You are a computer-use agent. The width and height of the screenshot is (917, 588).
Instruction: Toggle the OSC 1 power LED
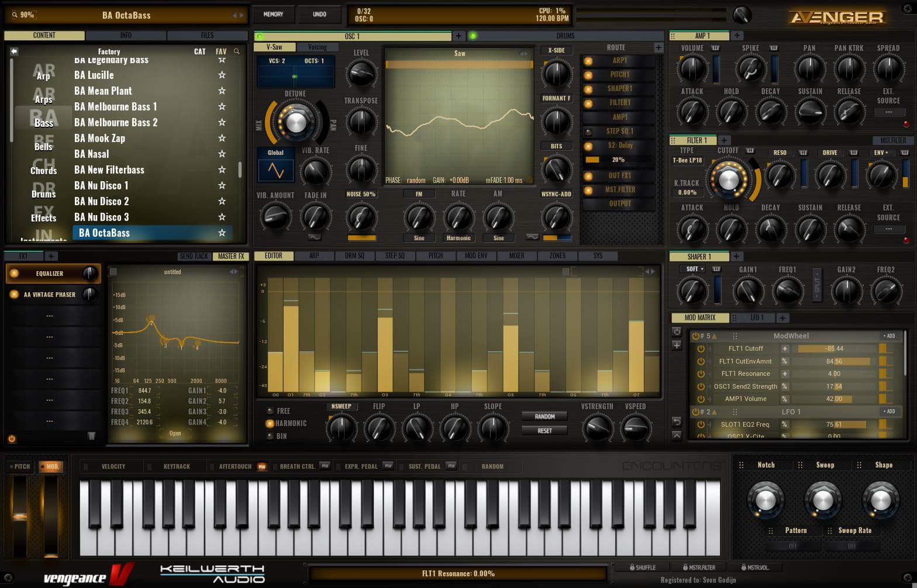260,36
